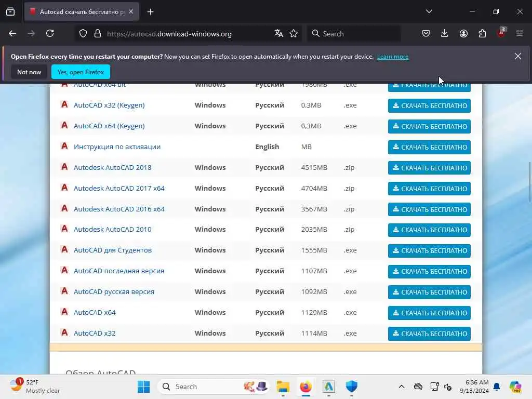Translate this page via the translate icon

tap(279, 34)
